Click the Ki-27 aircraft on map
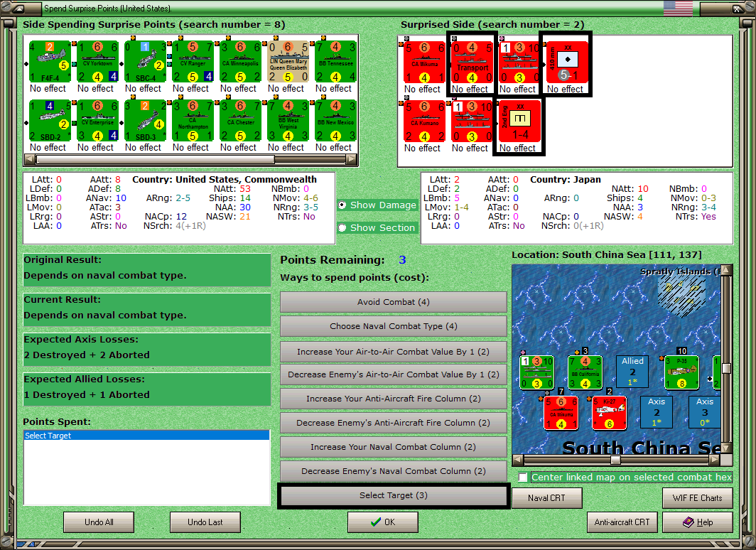The width and height of the screenshot is (756, 550). pos(609,413)
